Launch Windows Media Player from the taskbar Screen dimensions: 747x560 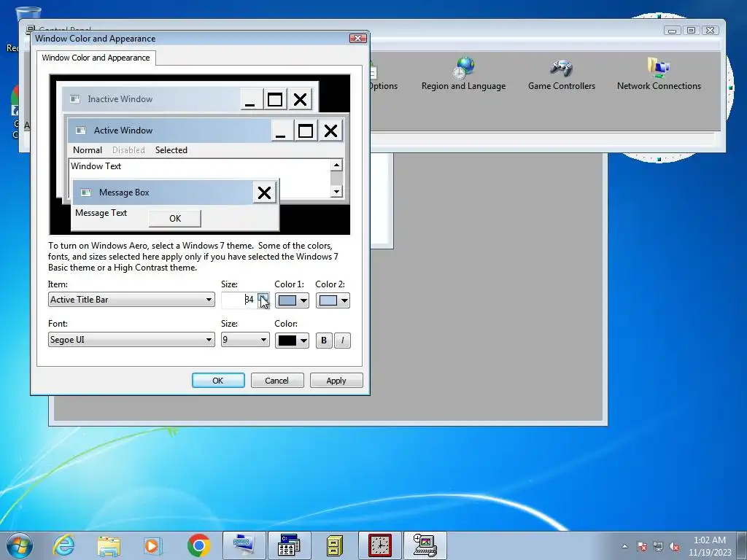(x=153, y=545)
